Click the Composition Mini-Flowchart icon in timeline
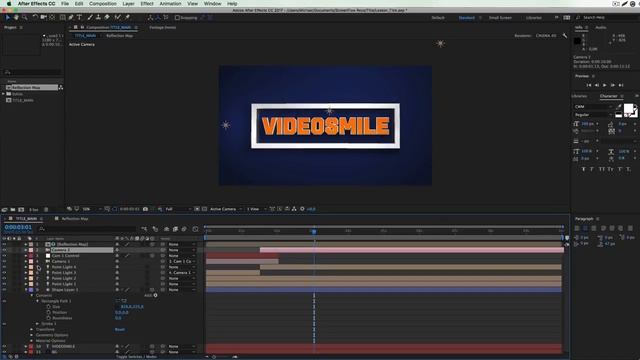Viewport: 640px width, 360px height. click(144, 229)
